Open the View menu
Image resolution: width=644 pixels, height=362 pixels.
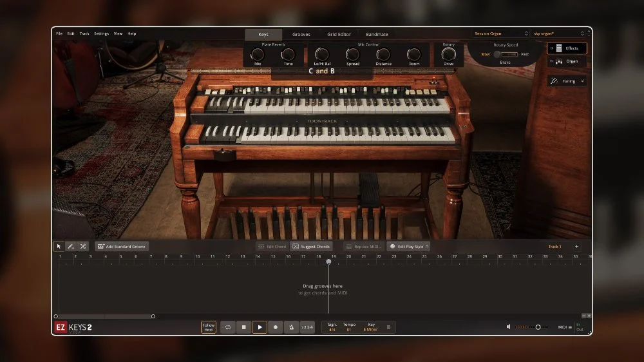coord(118,33)
